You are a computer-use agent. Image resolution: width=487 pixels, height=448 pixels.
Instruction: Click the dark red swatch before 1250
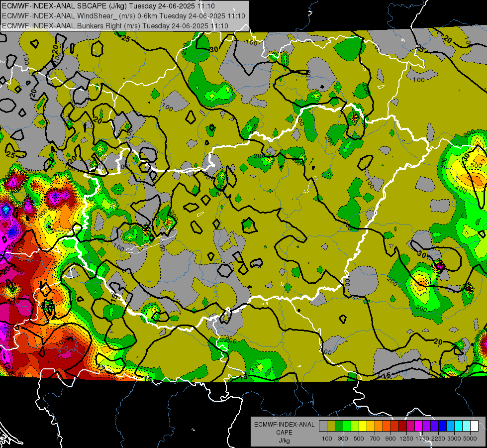click(402, 426)
